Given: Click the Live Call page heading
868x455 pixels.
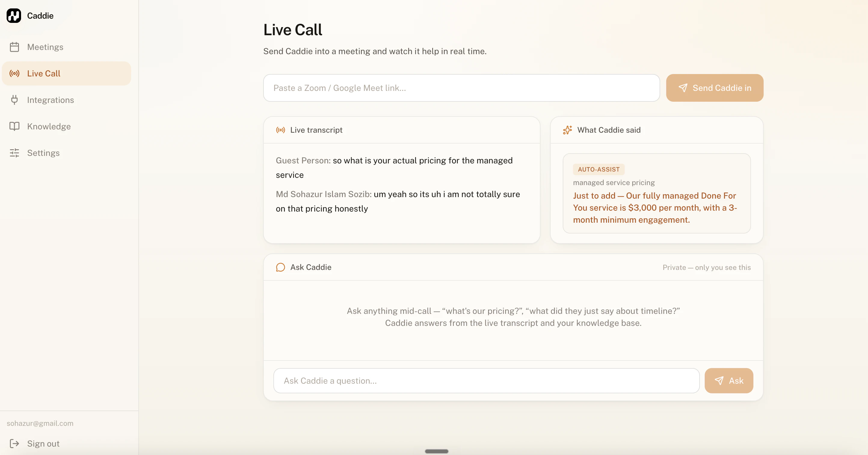Looking at the screenshot, I should pyautogui.click(x=292, y=30).
